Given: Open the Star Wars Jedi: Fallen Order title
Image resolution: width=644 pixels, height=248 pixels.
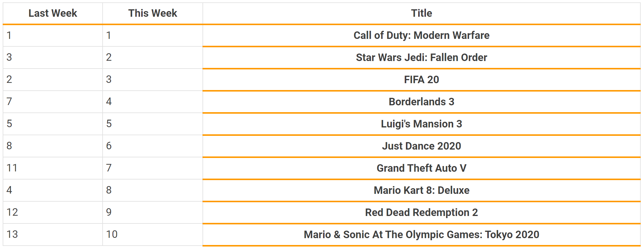Looking at the screenshot, I should pyautogui.click(x=421, y=57).
